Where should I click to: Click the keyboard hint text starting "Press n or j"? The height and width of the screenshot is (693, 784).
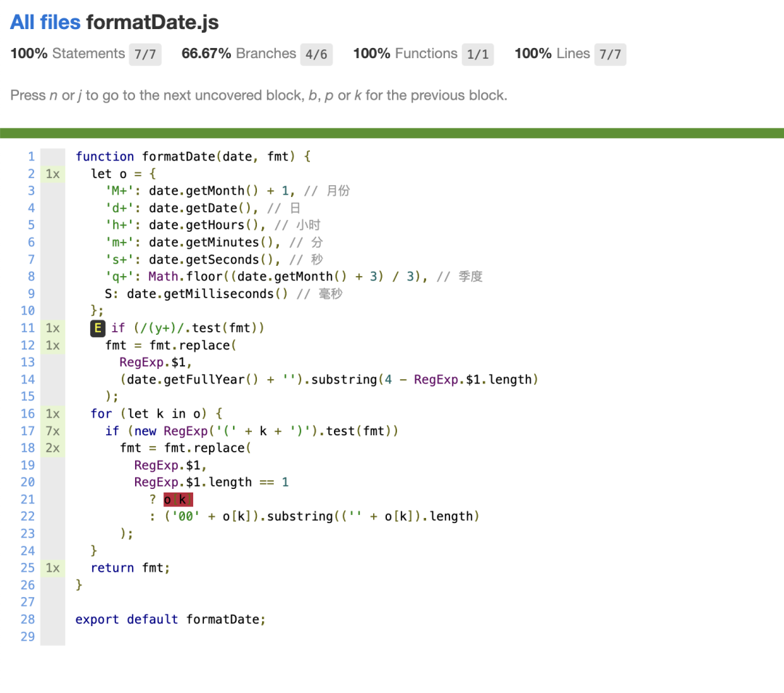click(259, 95)
